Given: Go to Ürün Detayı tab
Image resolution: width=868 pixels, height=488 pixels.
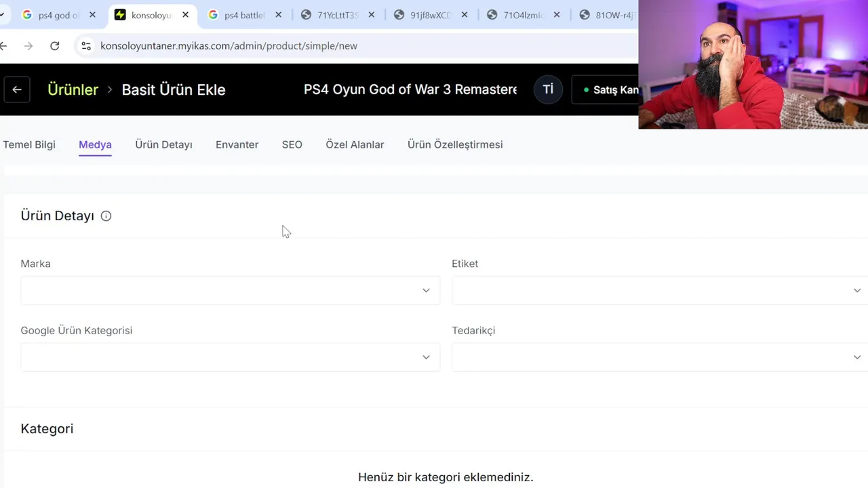Looking at the screenshot, I should coord(163,144).
